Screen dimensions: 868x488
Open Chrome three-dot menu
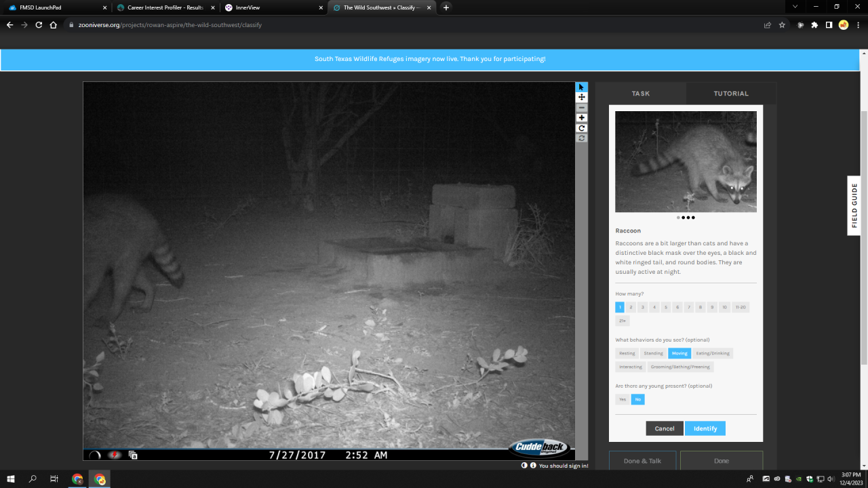[x=858, y=25]
